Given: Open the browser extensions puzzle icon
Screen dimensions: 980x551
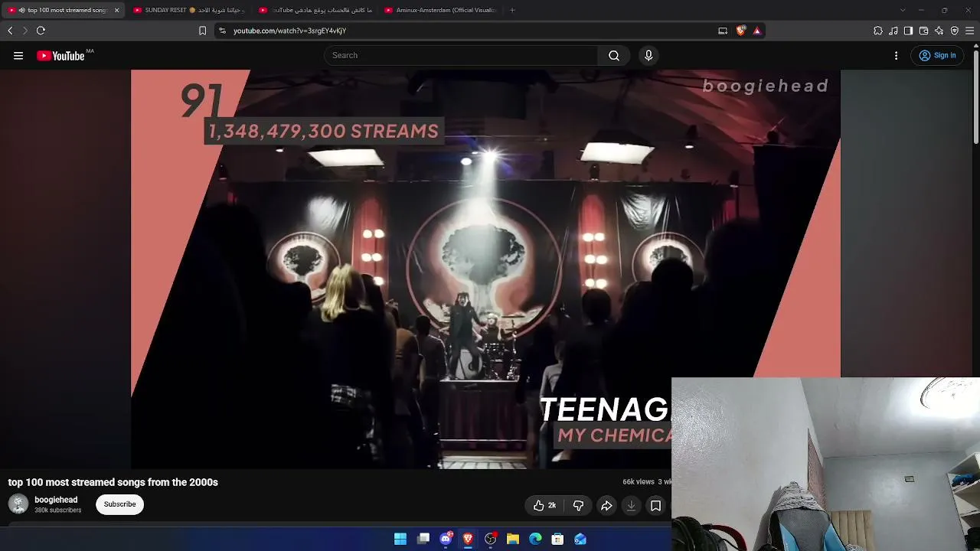Looking at the screenshot, I should 878,31.
